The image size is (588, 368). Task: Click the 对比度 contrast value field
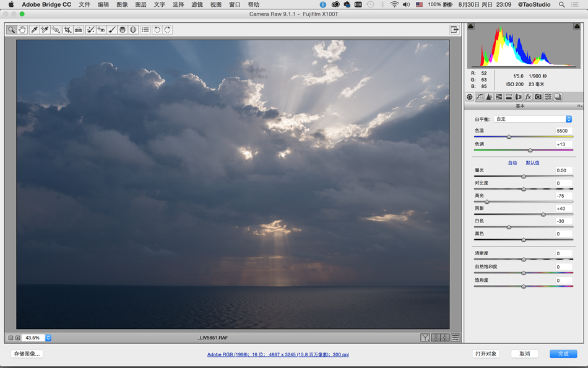click(x=564, y=183)
